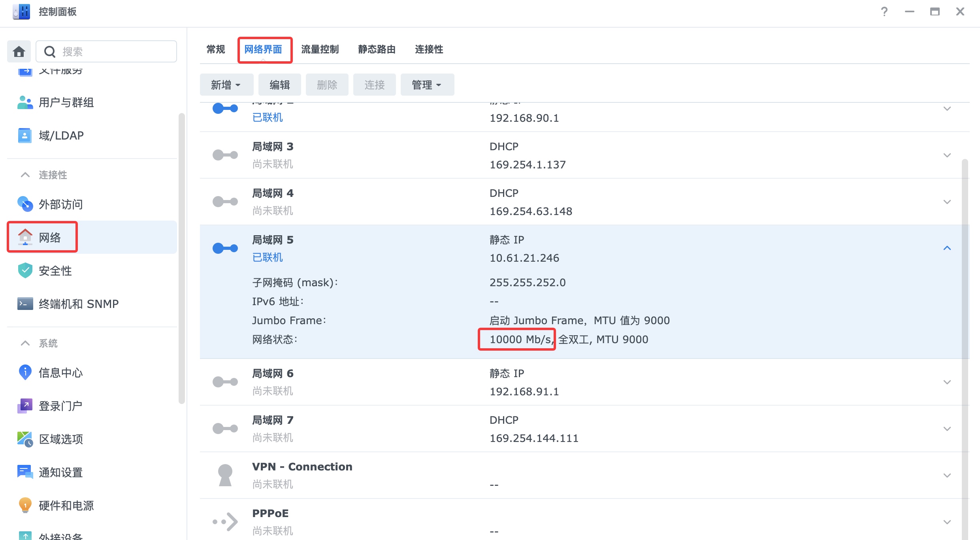Click the home icon in sidebar

[x=19, y=51]
